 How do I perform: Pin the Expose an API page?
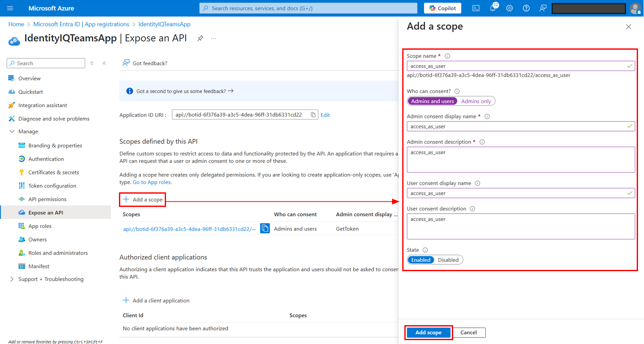[x=200, y=38]
